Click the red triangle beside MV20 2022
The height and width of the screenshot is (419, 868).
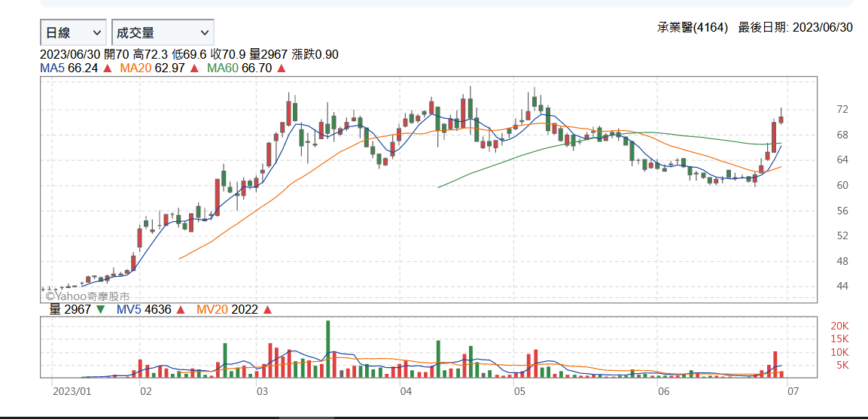tap(268, 309)
